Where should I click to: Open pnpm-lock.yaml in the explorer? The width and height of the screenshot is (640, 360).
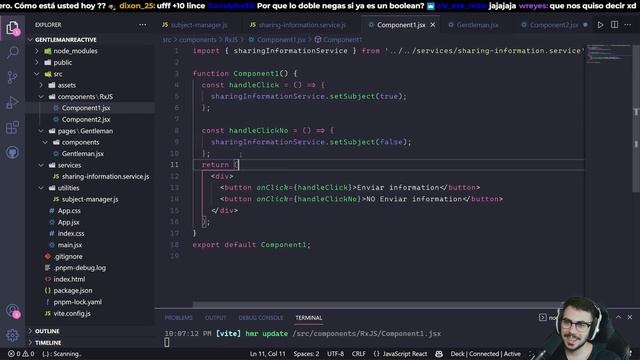click(78, 302)
